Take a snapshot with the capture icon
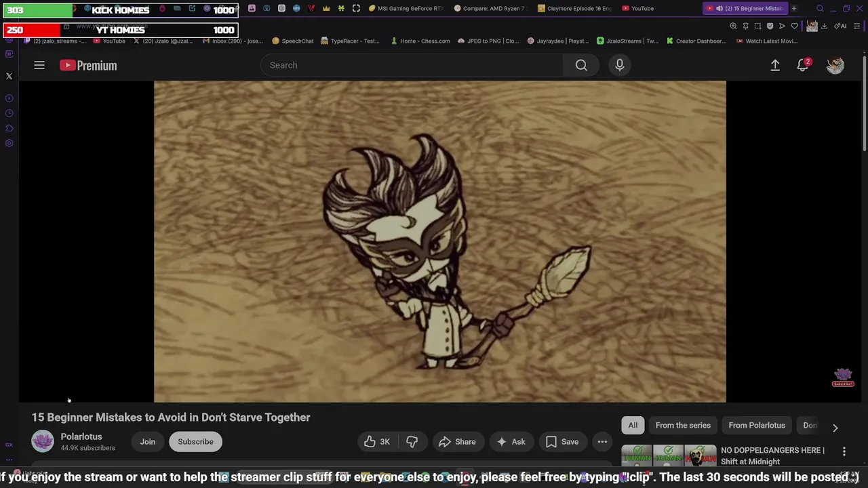Image resolution: width=868 pixels, height=488 pixels. (757, 26)
